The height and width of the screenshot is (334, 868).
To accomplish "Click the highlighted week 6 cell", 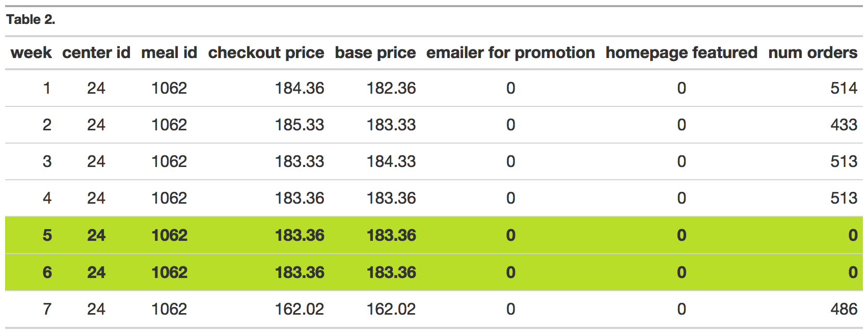I will pos(47,272).
